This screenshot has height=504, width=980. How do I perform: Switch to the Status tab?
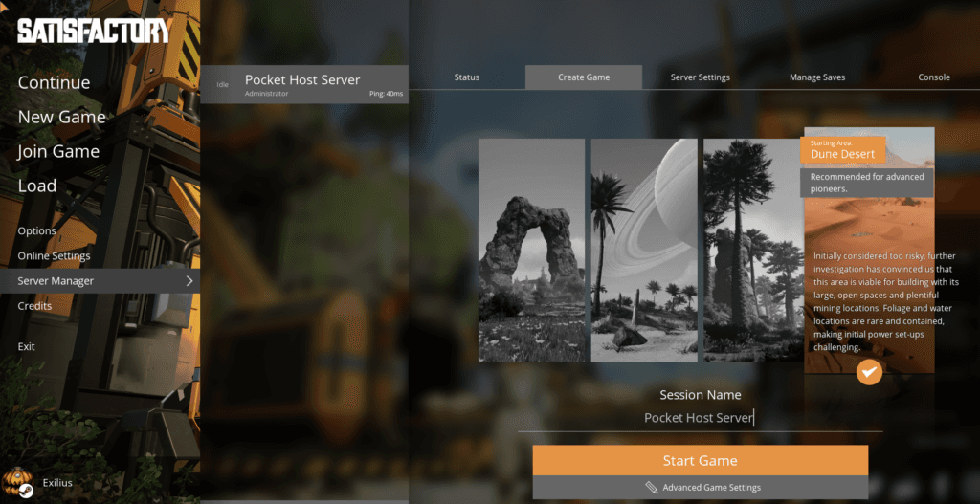click(x=467, y=77)
